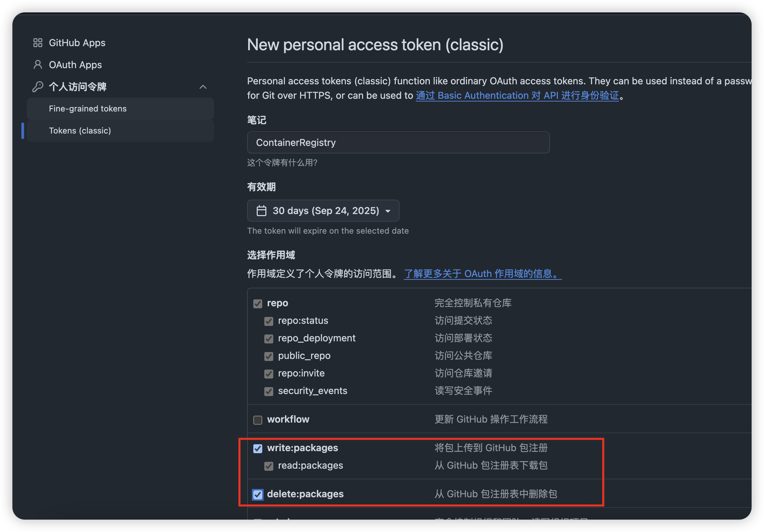764x532 pixels.
Task: Click the calendar icon in expiration selector
Action: click(x=262, y=211)
